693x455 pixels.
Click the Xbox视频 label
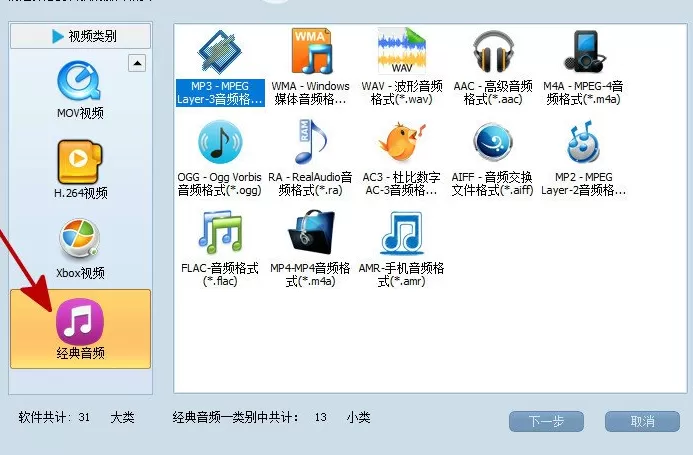click(80, 273)
